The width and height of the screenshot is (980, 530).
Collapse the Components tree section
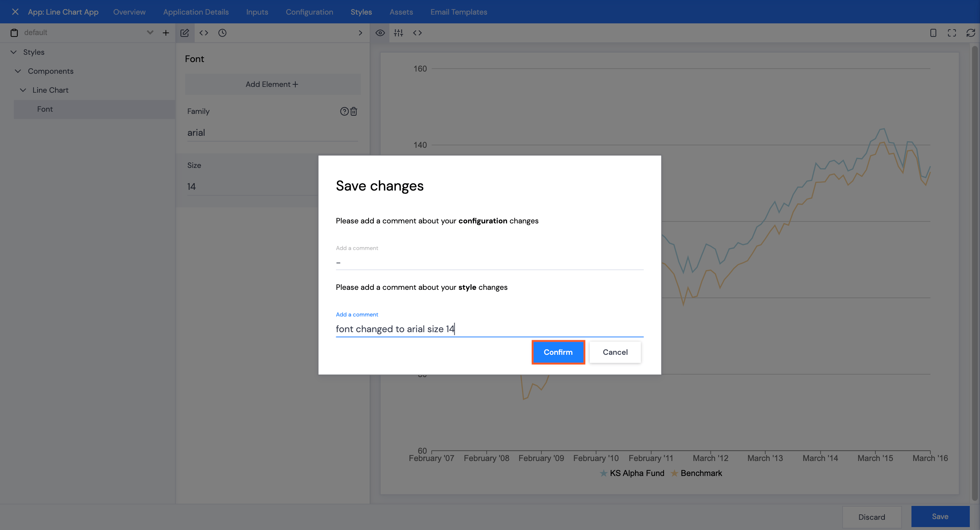(x=18, y=71)
